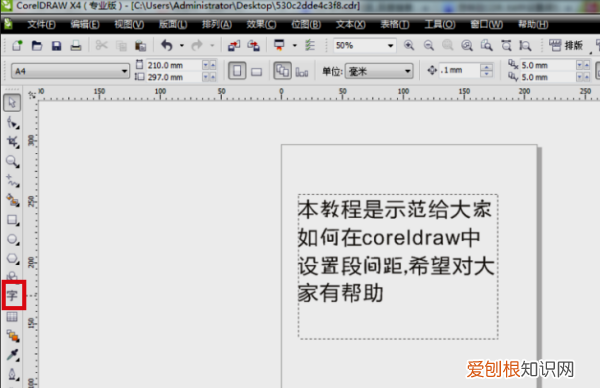Expand the application launcher arrow
600x388 pixels.
295,46
